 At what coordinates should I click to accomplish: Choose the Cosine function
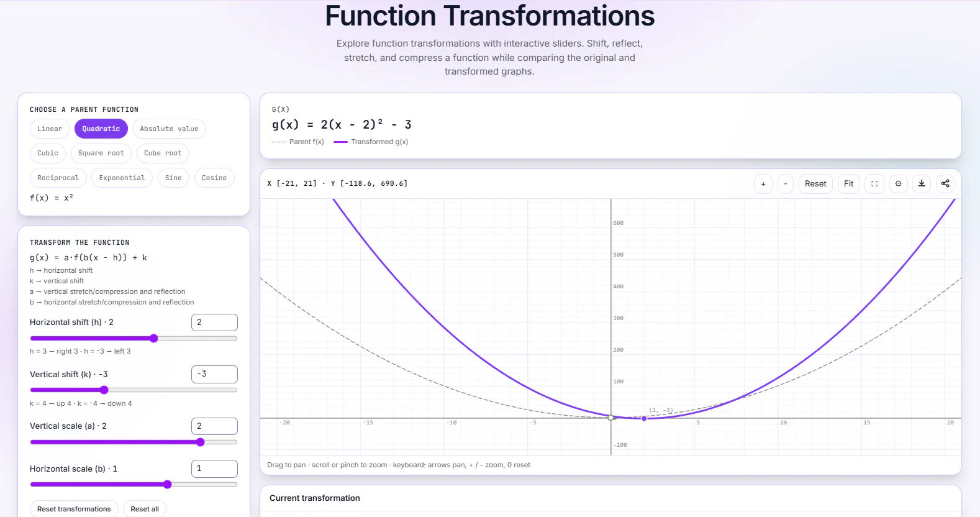click(x=214, y=178)
